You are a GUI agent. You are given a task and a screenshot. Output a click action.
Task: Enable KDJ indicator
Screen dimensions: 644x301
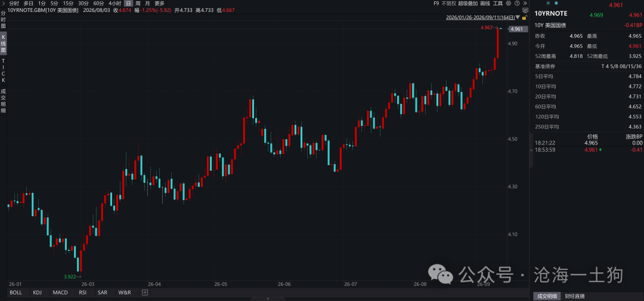pyautogui.click(x=38, y=293)
